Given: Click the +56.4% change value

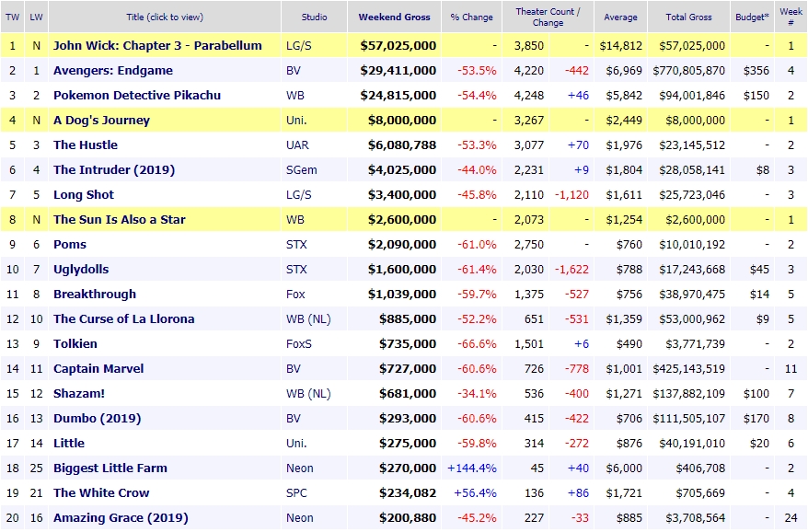Looking at the screenshot, I should click(475, 492).
